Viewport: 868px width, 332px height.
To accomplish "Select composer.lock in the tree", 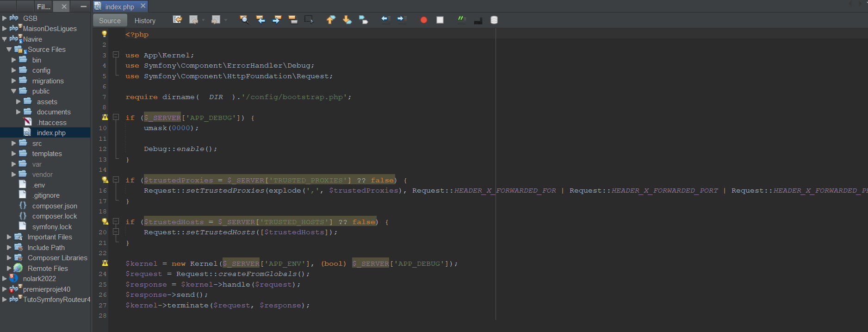I will click(55, 216).
